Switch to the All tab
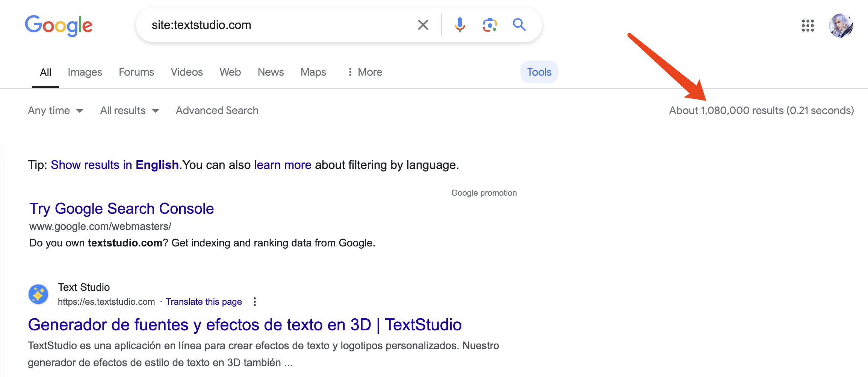This screenshot has width=868, height=377. coord(45,72)
